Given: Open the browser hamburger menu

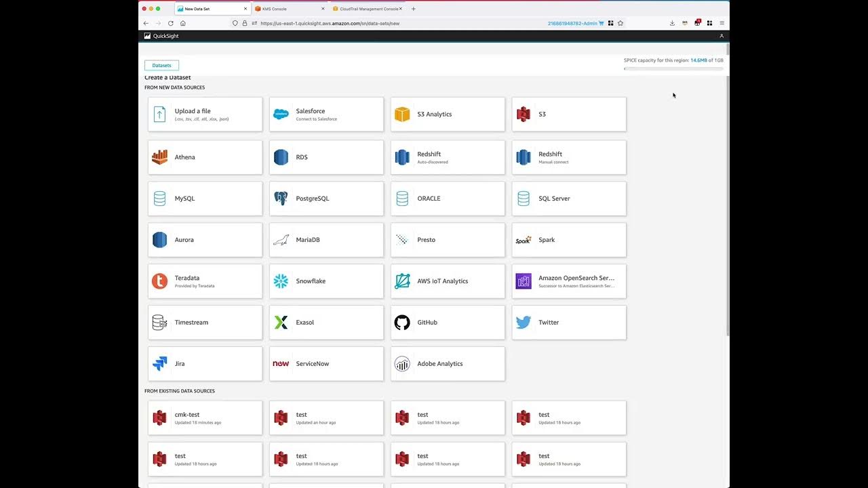Looking at the screenshot, I should 722,23.
